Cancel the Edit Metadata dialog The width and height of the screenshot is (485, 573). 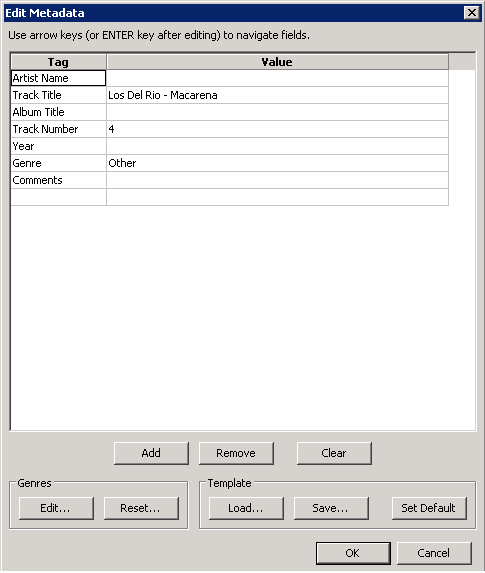point(434,553)
